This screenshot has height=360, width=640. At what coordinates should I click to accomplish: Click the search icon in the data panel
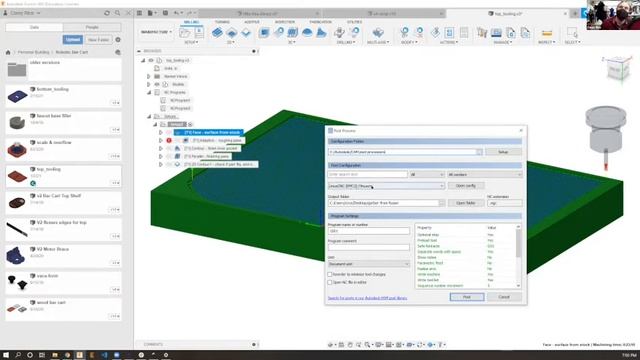coord(118,13)
